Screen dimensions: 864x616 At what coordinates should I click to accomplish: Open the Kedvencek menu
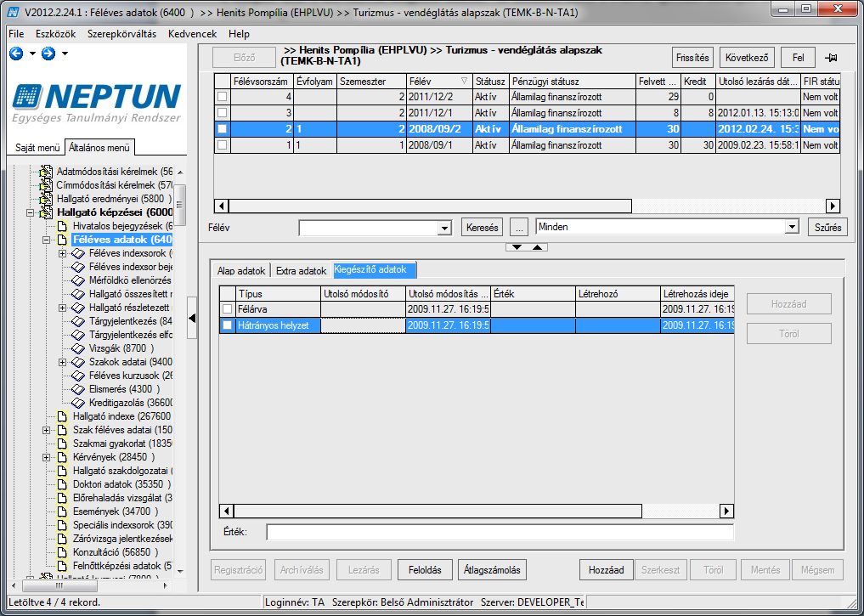point(192,34)
